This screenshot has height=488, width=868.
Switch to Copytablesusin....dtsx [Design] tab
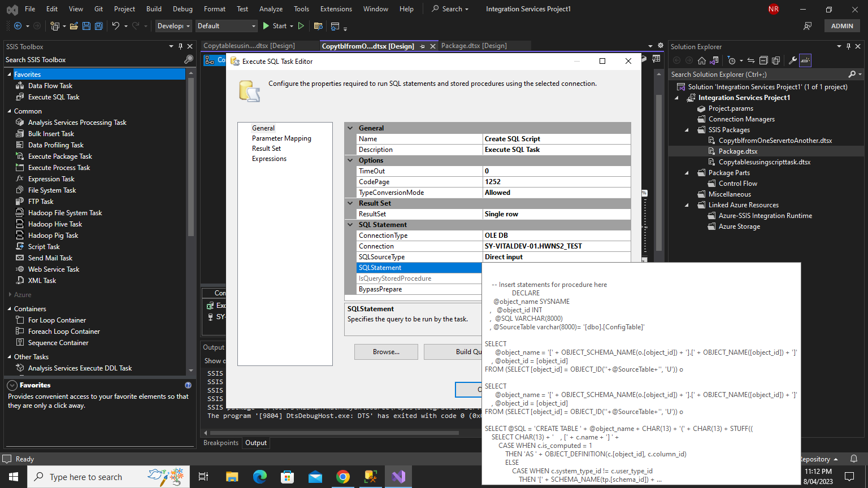coord(249,46)
